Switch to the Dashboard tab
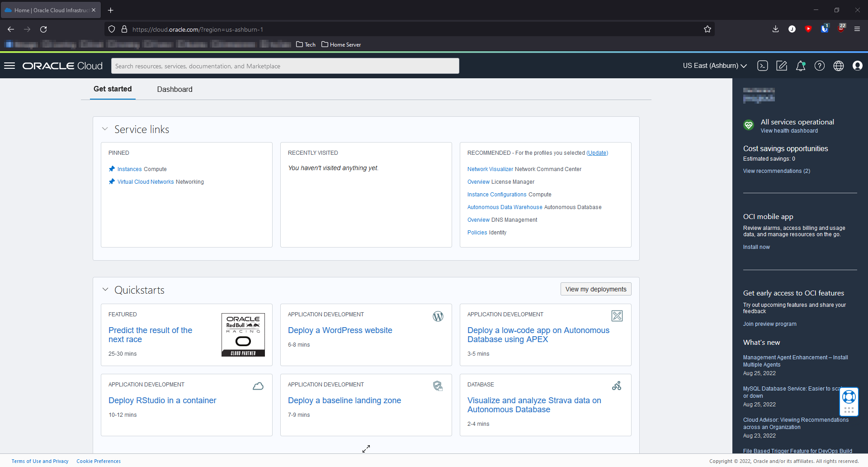Image resolution: width=868 pixels, height=467 pixels. click(x=175, y=89)
